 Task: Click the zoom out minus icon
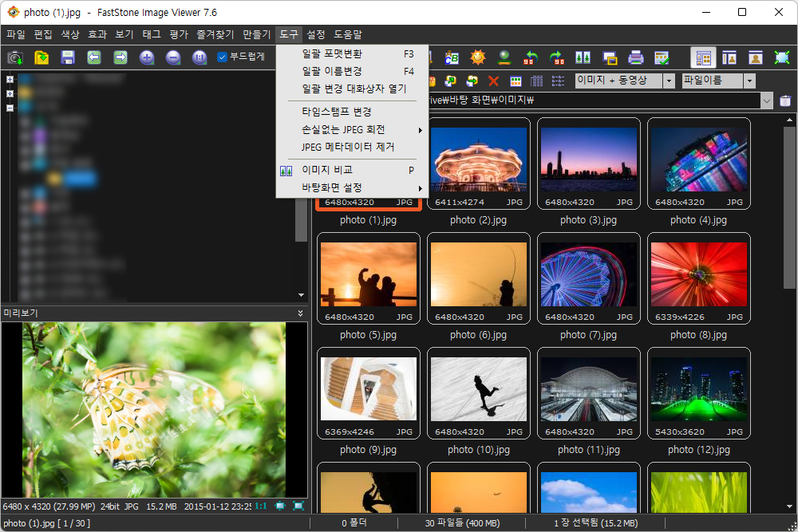(173, 57)
